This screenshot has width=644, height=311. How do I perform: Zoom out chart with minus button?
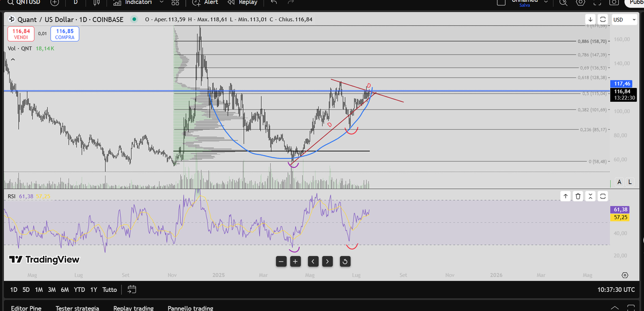click(x=281, y=262)
